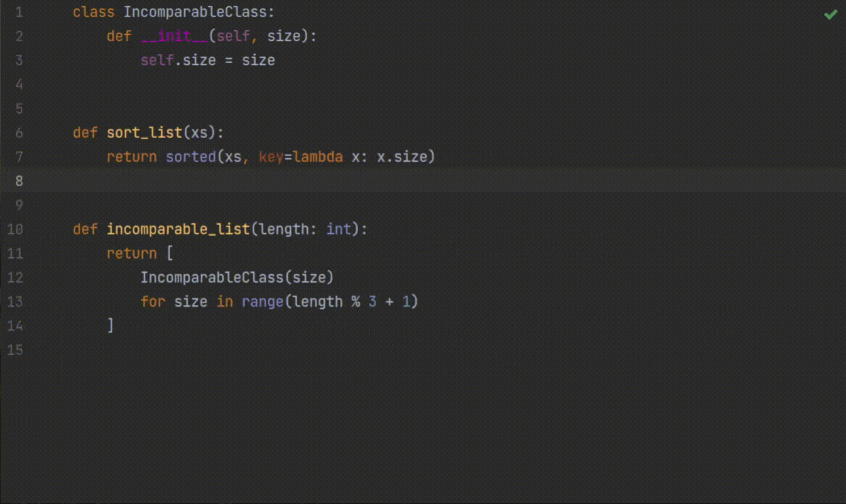The width and height of the screenshot is (846, 504).
Task: Click 'x.size)' at end of line 7
Action: 406,157
